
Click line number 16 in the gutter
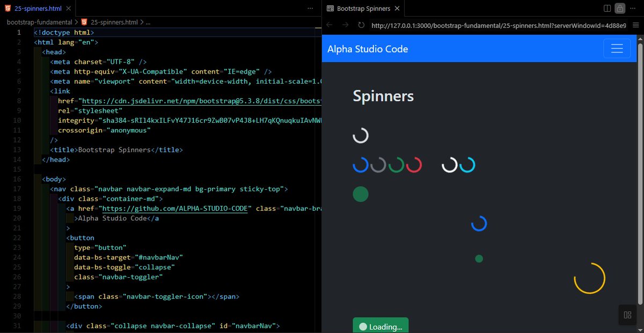(18, 179)
